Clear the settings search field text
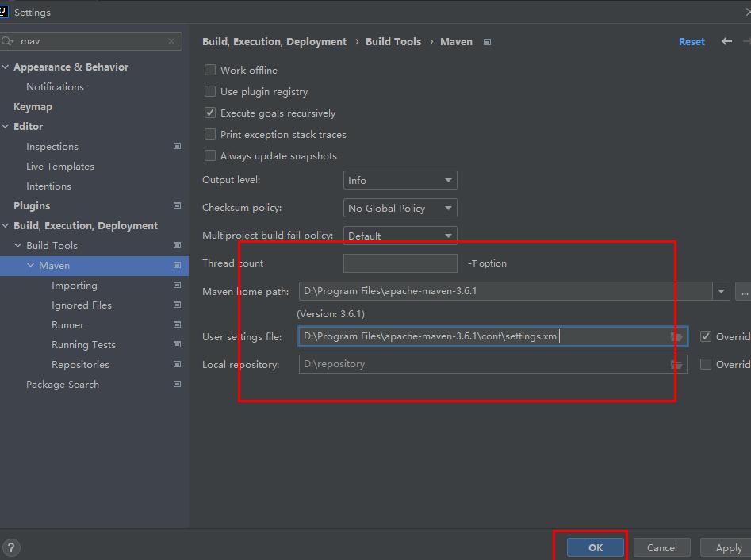The height and width of the screenshot is (560, 751). [x=171, y=42]
